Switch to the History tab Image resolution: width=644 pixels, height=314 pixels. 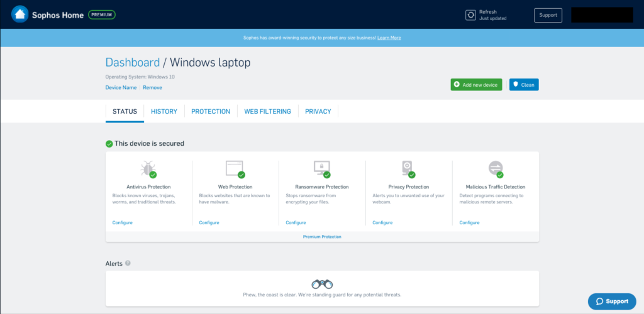164,112
